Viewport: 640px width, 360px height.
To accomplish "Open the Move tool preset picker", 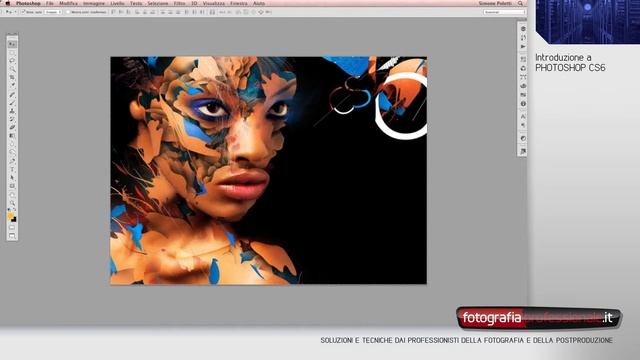I will (11, 12).
